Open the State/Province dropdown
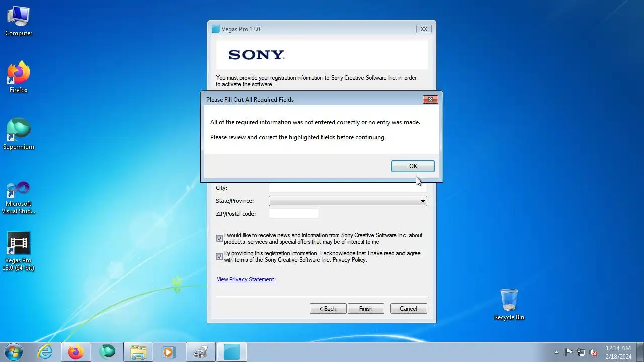The width and height of the screenshot is (644, 362). pyautogui.click(x=348, y=201)
